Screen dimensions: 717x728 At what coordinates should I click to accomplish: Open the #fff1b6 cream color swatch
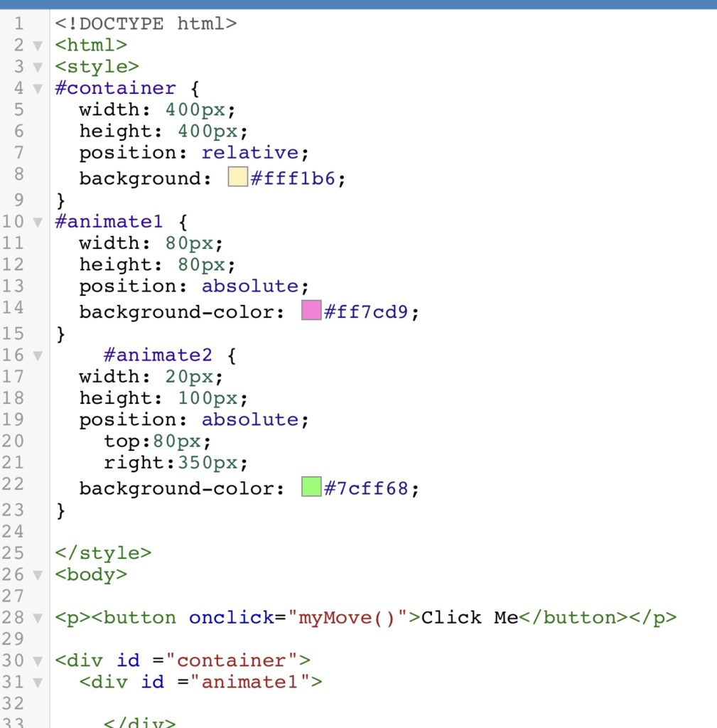coord(237,177)
